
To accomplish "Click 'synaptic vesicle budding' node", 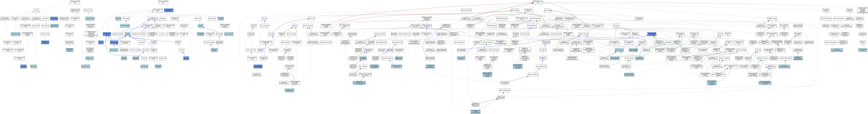I will tap(461, 58).
